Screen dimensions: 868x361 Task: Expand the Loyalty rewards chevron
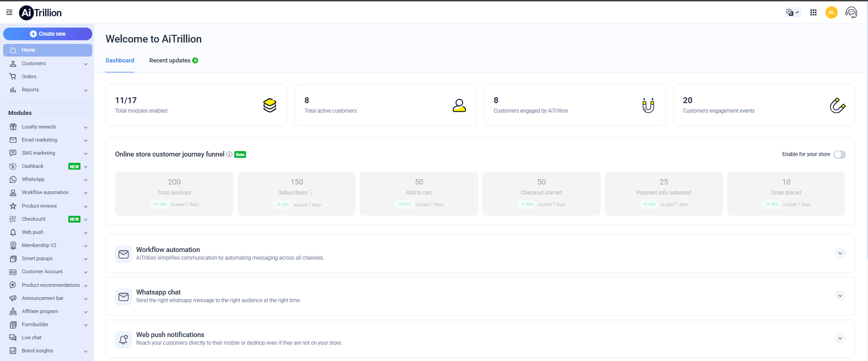click(85, 128)
